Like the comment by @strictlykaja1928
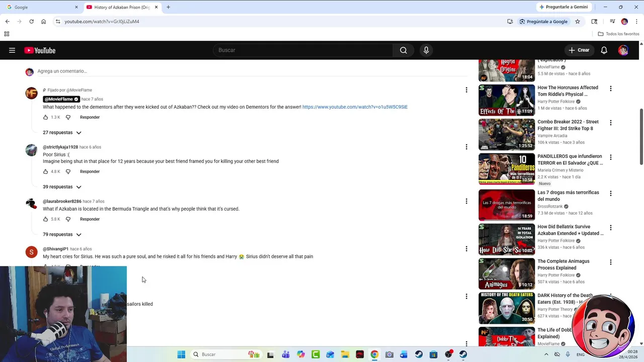The height and width of the screenshot is (362, 644). coord(46,171)
